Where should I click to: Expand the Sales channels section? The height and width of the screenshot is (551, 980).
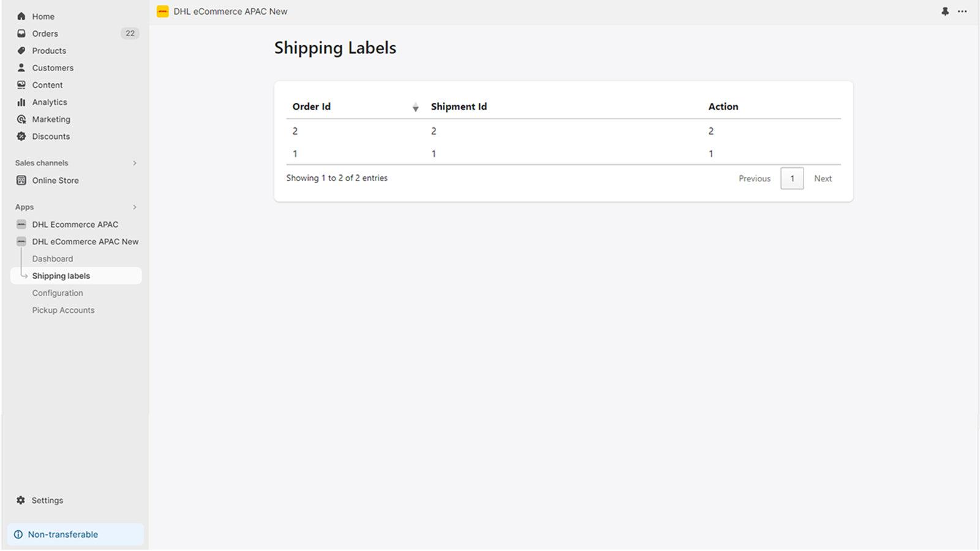(x=135, y=163)
